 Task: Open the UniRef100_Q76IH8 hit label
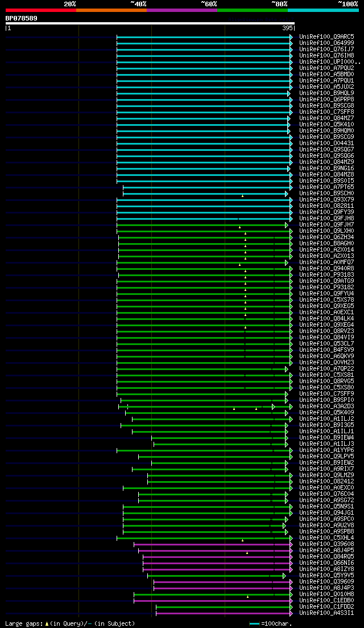[x=326, y=56]
